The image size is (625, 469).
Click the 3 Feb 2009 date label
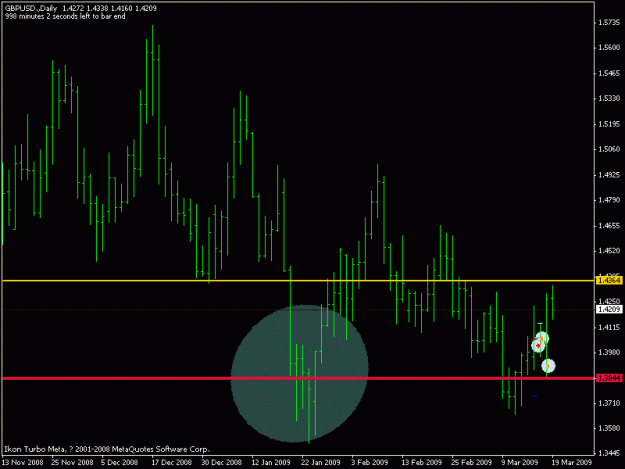coord(369,462)
